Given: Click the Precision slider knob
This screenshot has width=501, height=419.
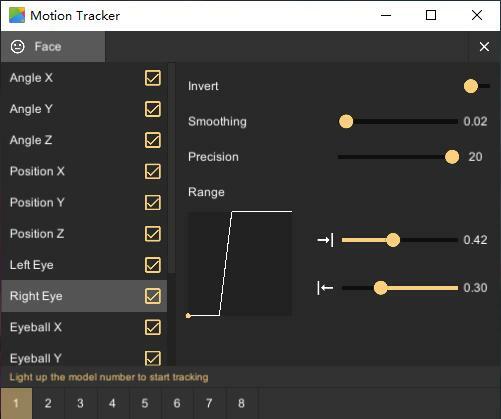Looking at the screenshot, I should tap(452, 157).
